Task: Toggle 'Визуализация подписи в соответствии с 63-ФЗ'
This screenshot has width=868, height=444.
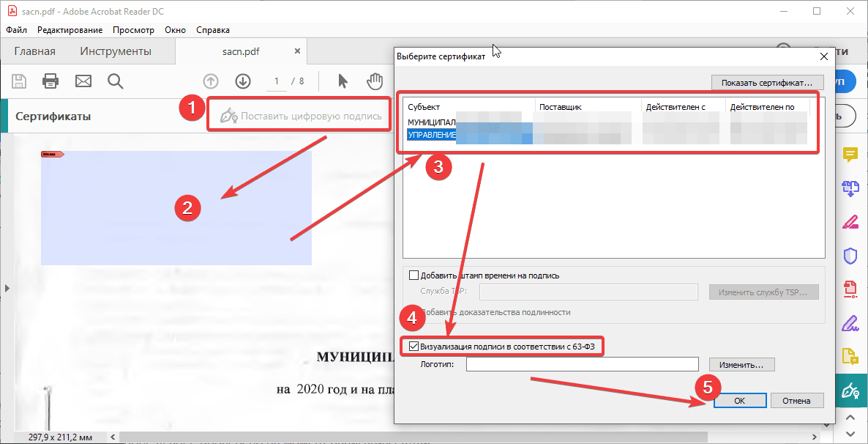Action: pos(414,347)
